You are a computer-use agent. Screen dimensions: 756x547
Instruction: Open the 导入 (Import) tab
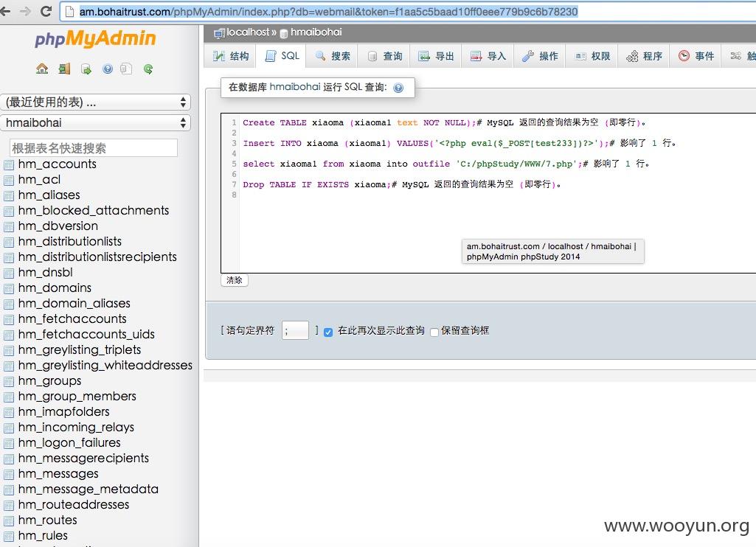488,56
